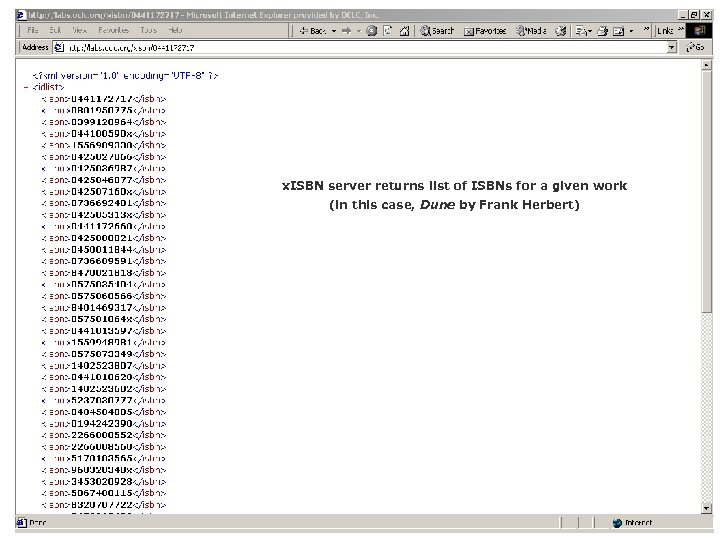Click ISBN value 0399128964

(101, 122)
